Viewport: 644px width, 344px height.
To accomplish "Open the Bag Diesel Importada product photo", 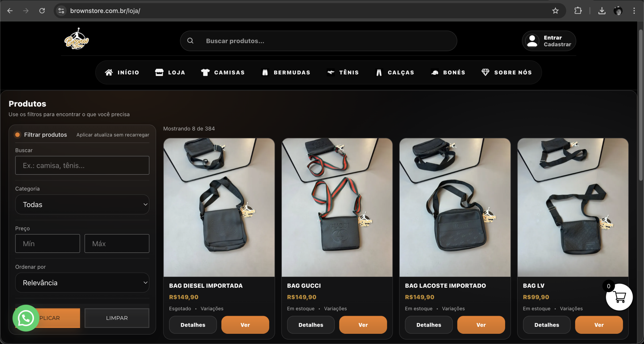I will coord(219,207).
